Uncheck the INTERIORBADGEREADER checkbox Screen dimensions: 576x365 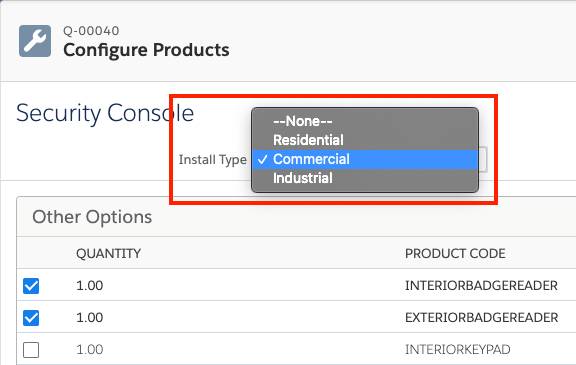click(x=31, y=286)
